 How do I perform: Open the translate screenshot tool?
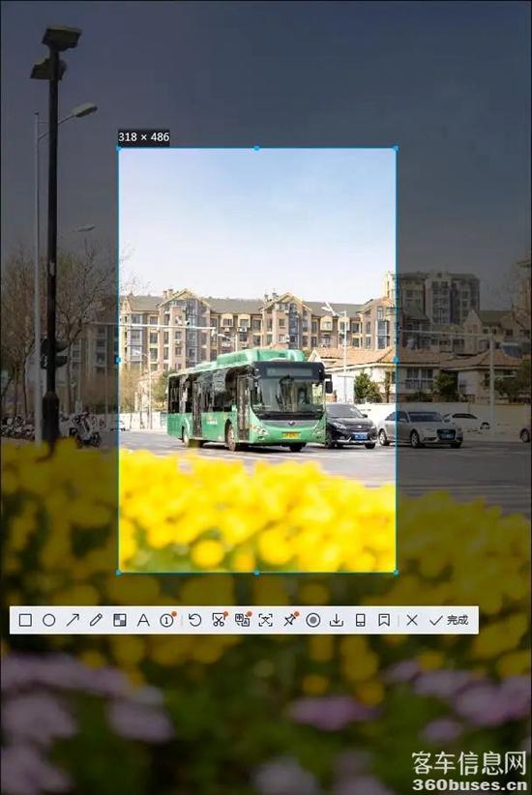coord(243,620)
